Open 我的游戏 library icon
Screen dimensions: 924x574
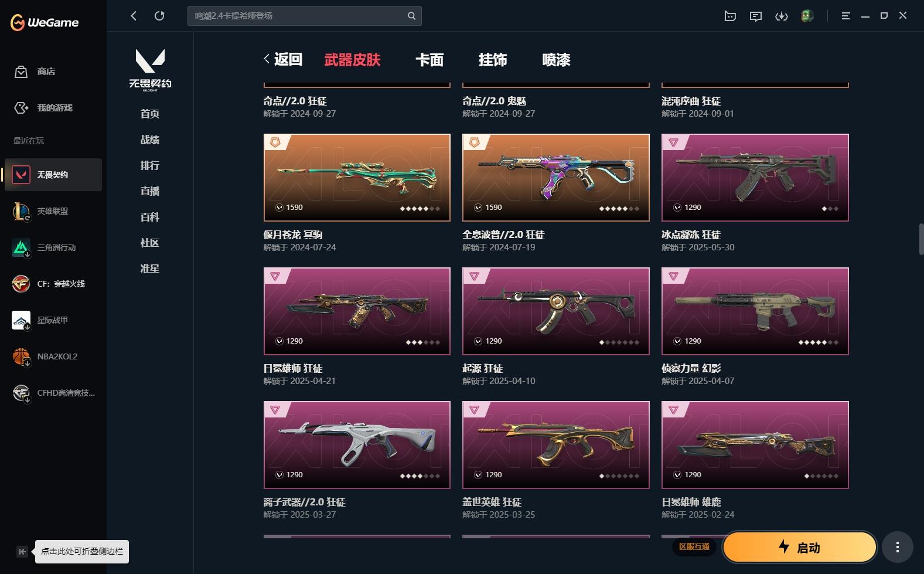(21, 108)
